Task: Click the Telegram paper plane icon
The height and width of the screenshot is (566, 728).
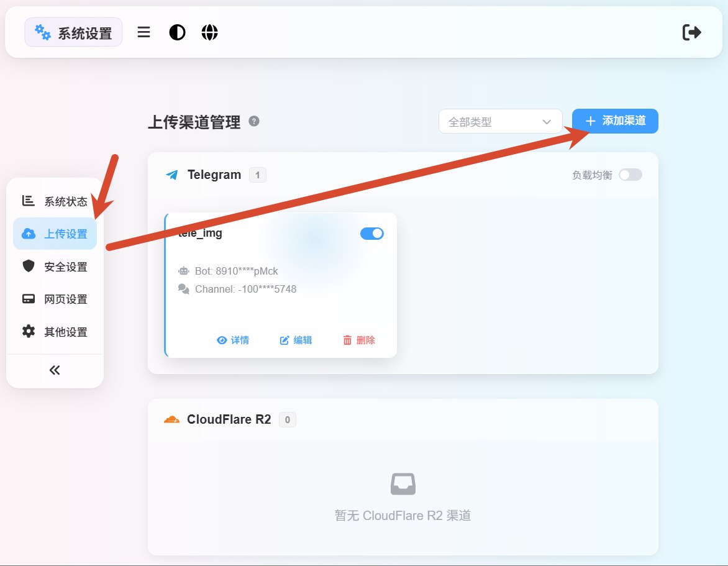Action: [172, 175]
